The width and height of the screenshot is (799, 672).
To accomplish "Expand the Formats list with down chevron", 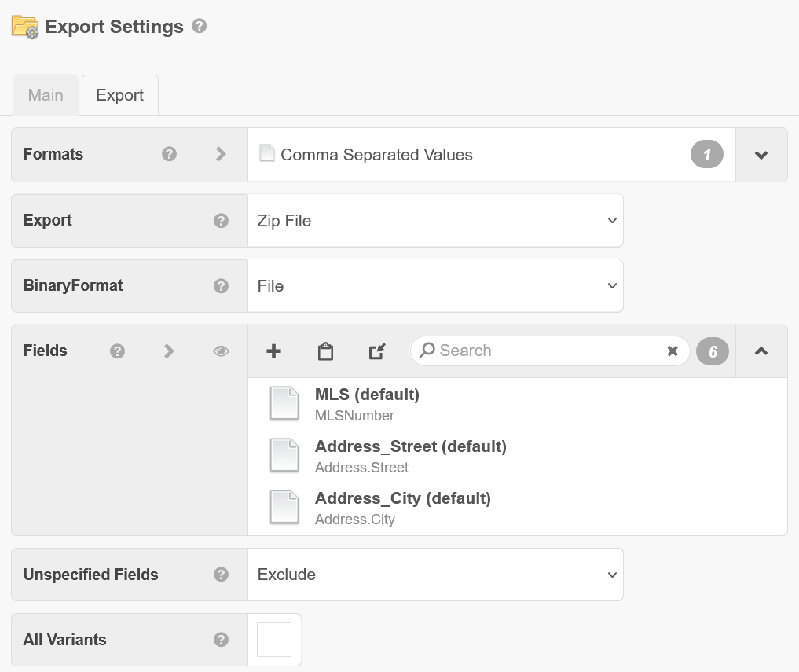I will [x=761, y=155].
